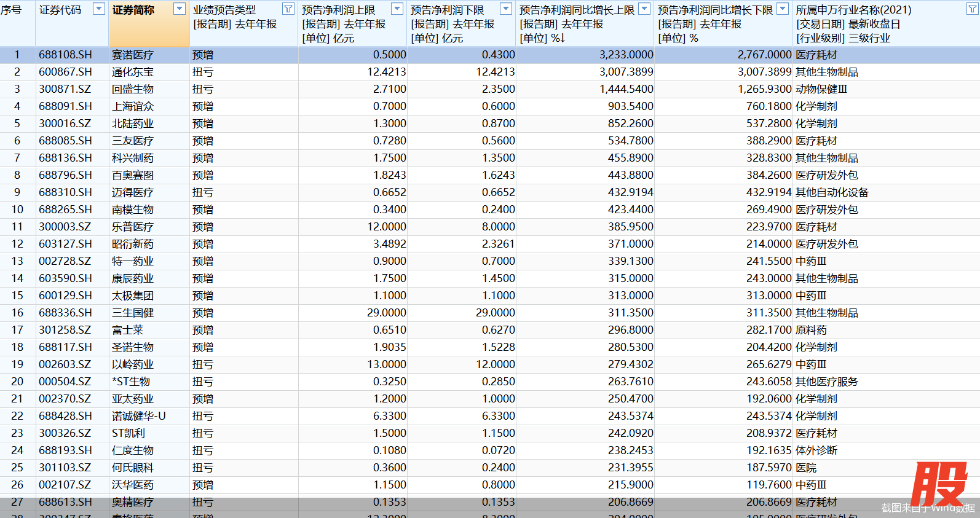
Task: Expand dropdown arrow on 证券简称 header
Action: pyautogui.click(x=180, y=9)
